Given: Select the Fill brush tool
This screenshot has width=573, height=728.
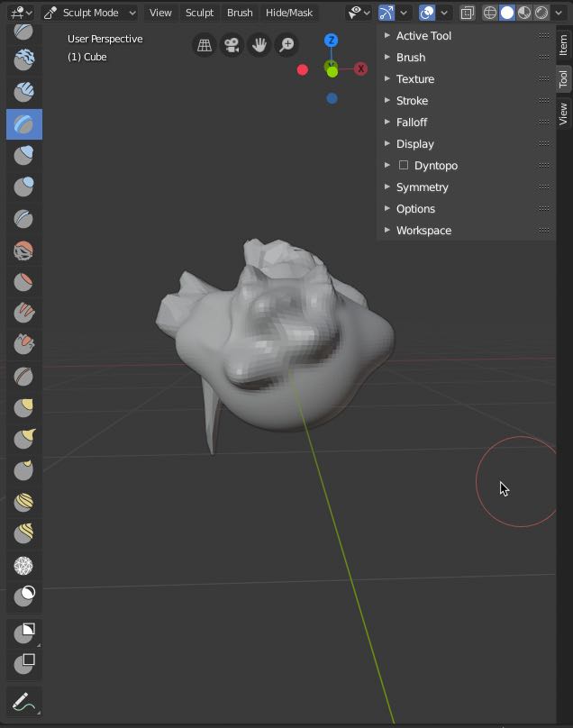Looking at the screenshot, I should [x=24, y=313].
